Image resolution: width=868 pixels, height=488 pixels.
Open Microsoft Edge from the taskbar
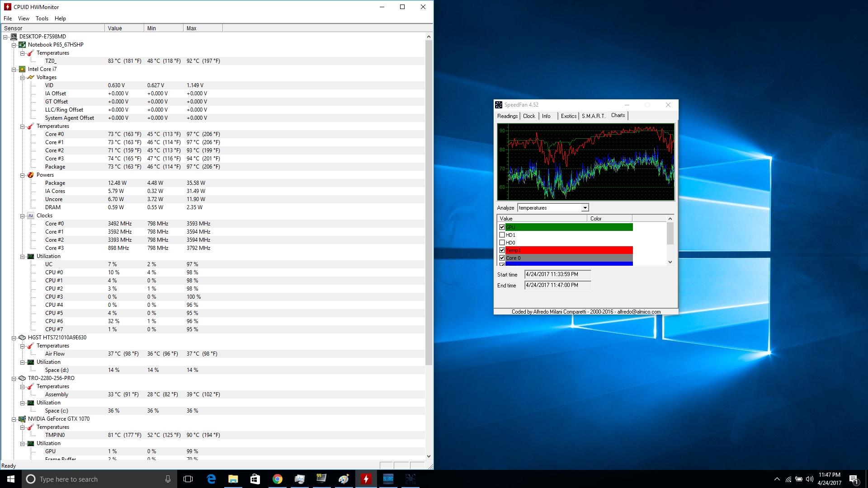click(211, 479)
